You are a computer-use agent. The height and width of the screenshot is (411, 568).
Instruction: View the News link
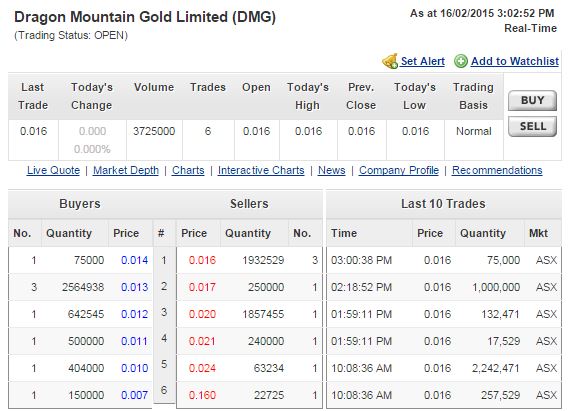point(331,170)
